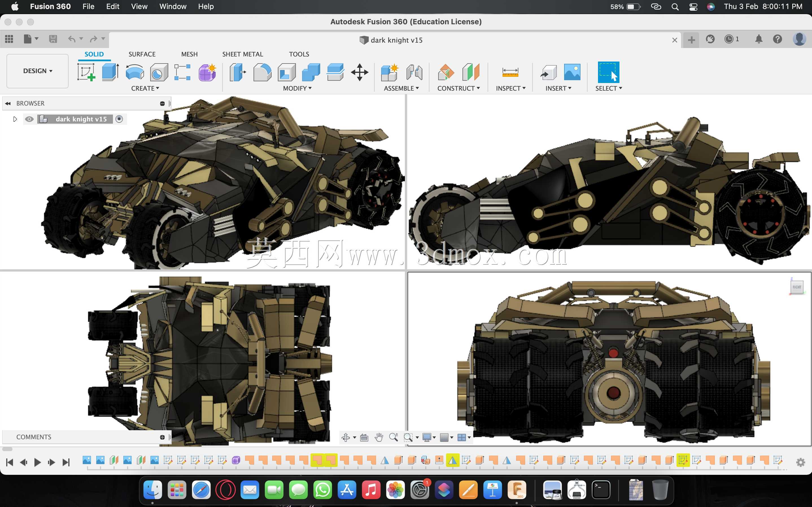Screen dimensions: 812x507
Task: Click the Redo arrow
Action: 93,39
